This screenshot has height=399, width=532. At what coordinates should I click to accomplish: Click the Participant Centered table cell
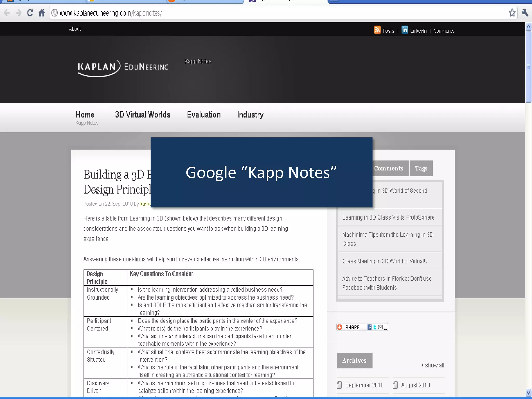click(x=105, y=332)
